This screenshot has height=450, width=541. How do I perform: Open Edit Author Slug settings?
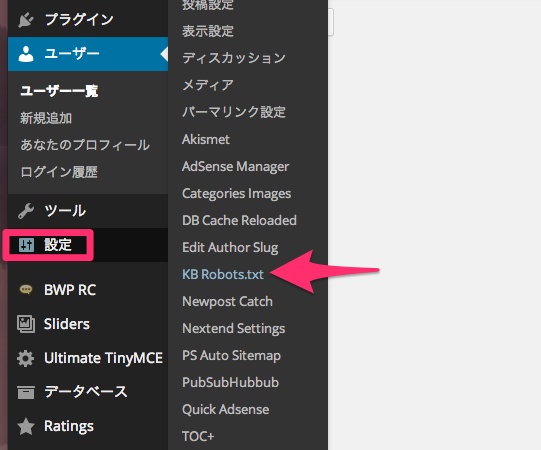coord(230,247)
